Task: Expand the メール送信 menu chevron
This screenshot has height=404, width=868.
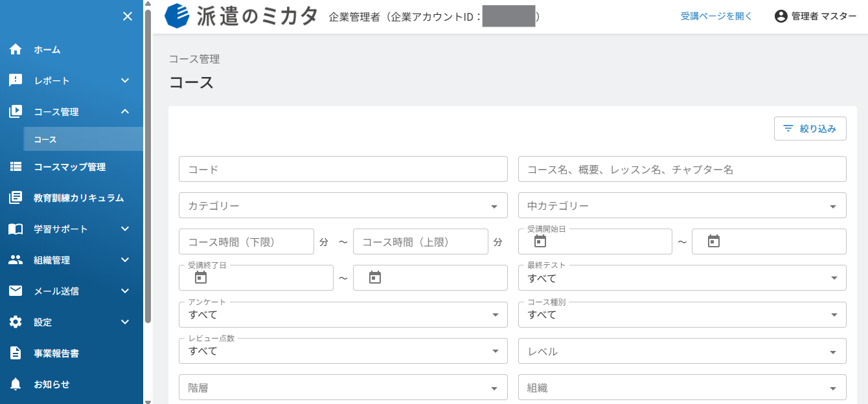Action: coord(126,291)
